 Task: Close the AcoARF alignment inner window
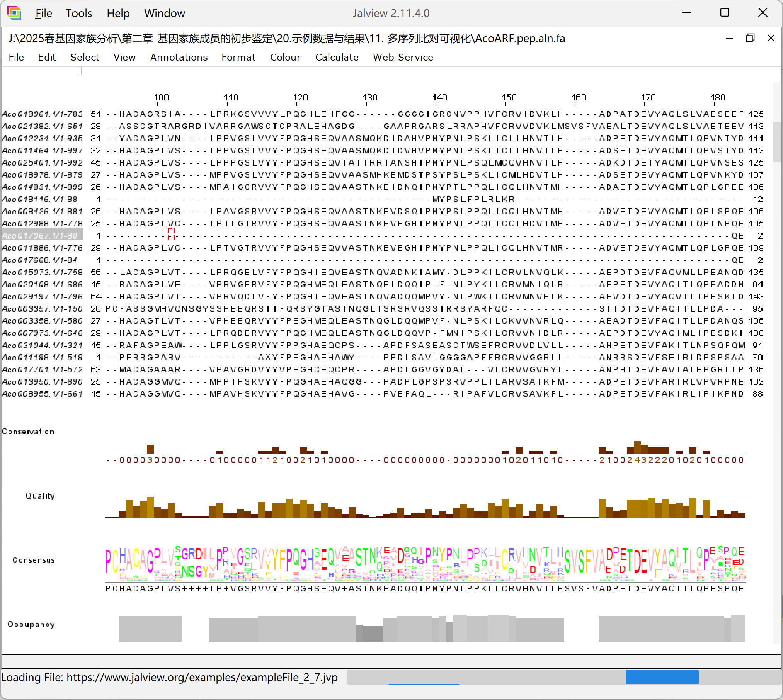pos(771,38)
